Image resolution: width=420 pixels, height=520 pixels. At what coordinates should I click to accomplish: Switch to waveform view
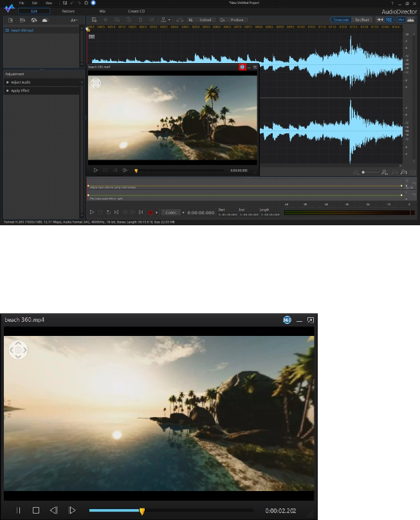[x=401, y=20]
